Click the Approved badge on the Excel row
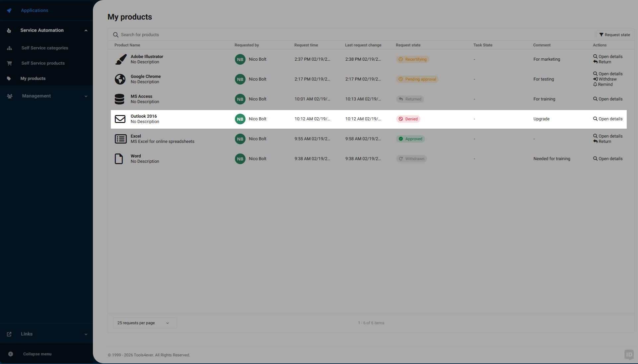The height and width of the screenshot is (364, 638). 410,139
